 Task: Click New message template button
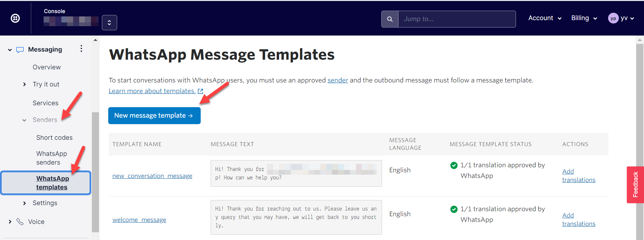154,116
